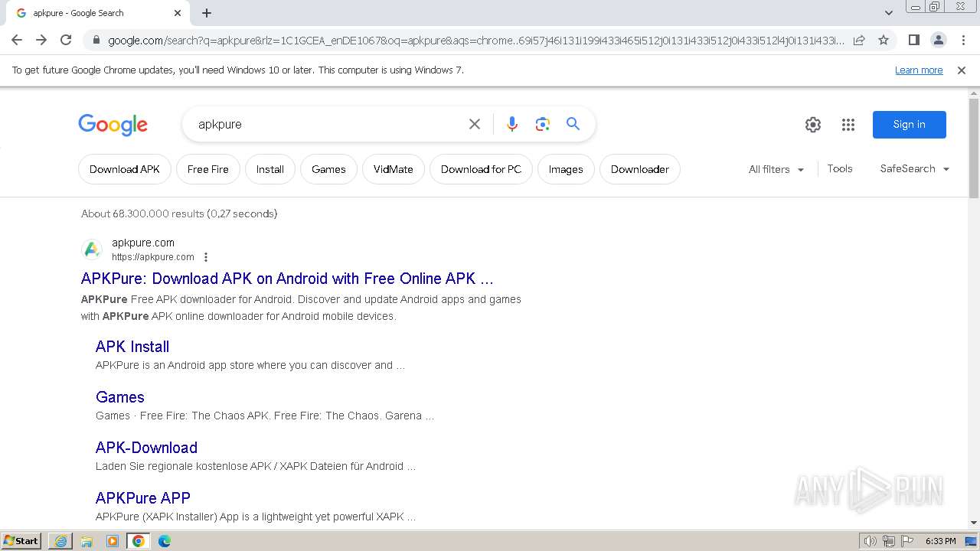Click the results count text
The width and height of the screenshot is (980, 551).
point(179,214)
